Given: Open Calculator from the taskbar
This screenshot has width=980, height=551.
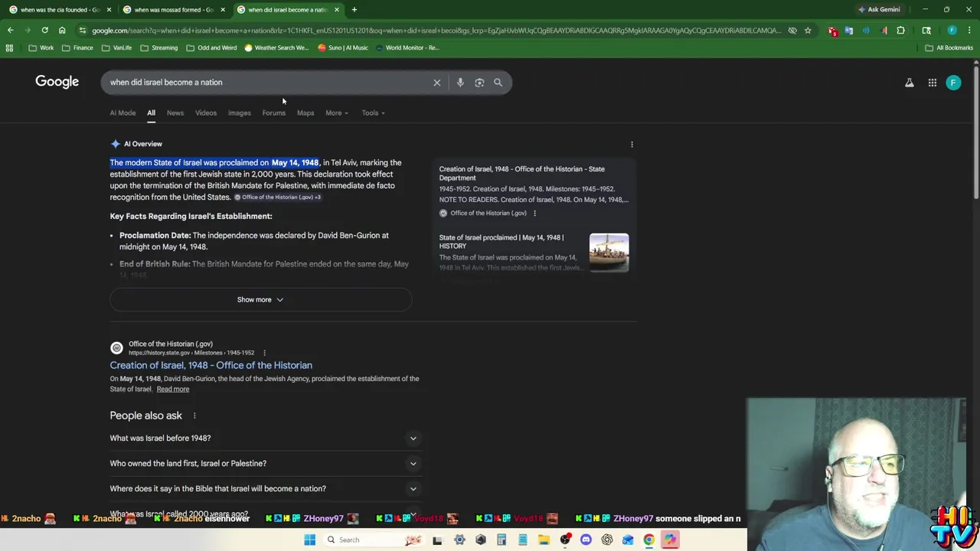Looking at the screenshot, I should (501, 540).
